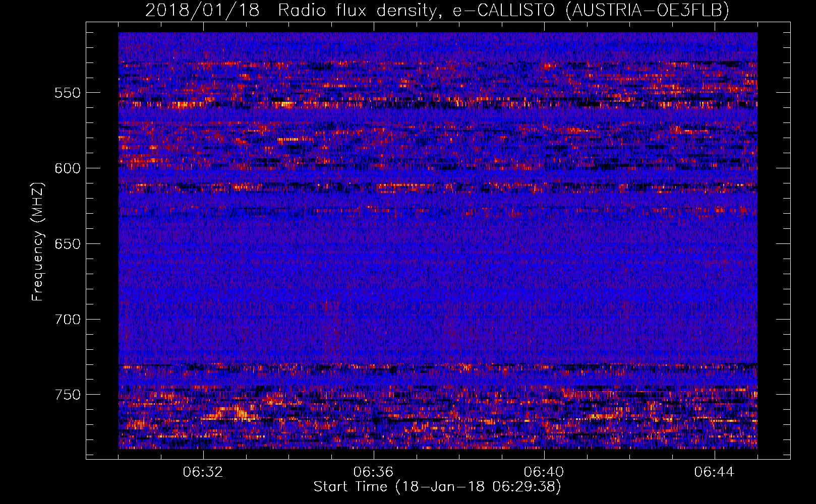Click the 06:40 time tick label
This screenshot has height=504, width=816.
click(x=544, y=472)
